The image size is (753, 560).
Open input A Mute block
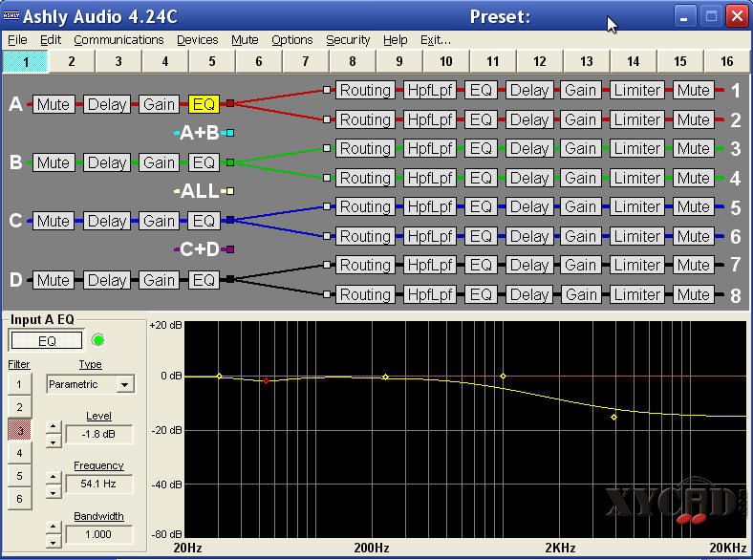[54, 104]
